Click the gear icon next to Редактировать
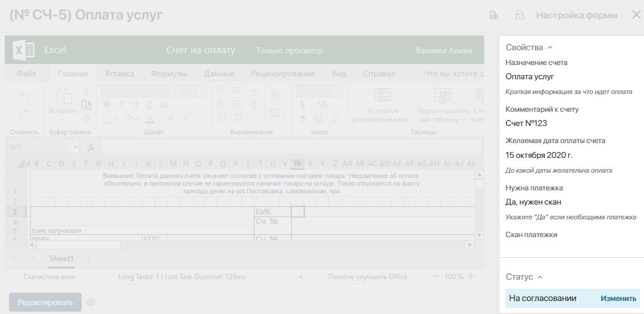This screenshot has height=314, width=644. (x=91, y=302)
